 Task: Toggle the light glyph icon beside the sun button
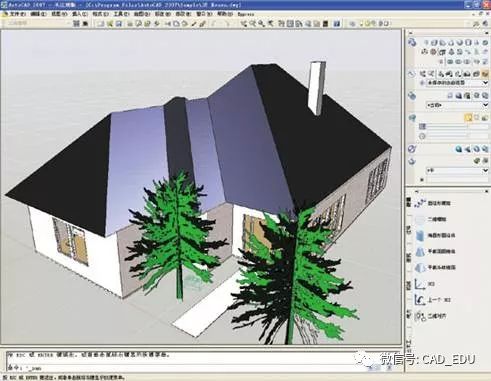point(477,117)
